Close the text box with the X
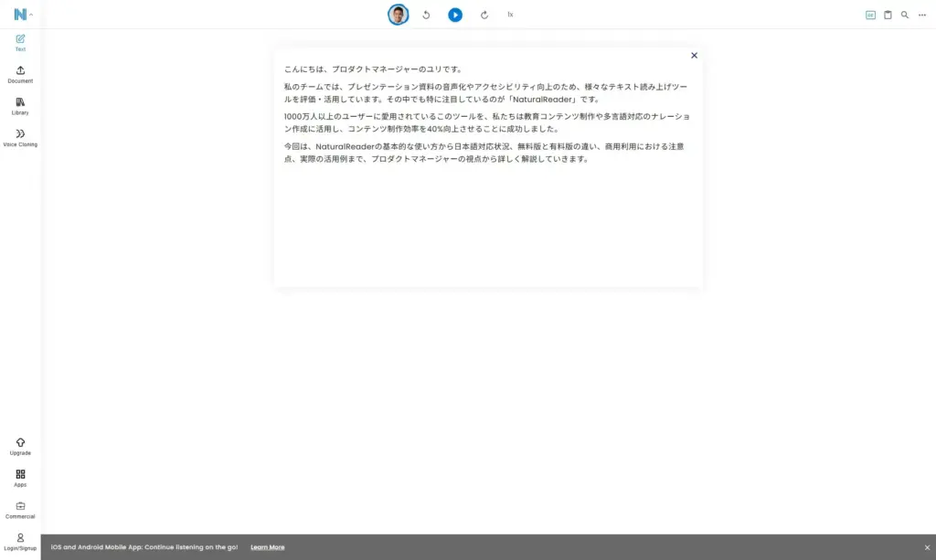This screenshot has width=936, height=560. pos(694,56)
